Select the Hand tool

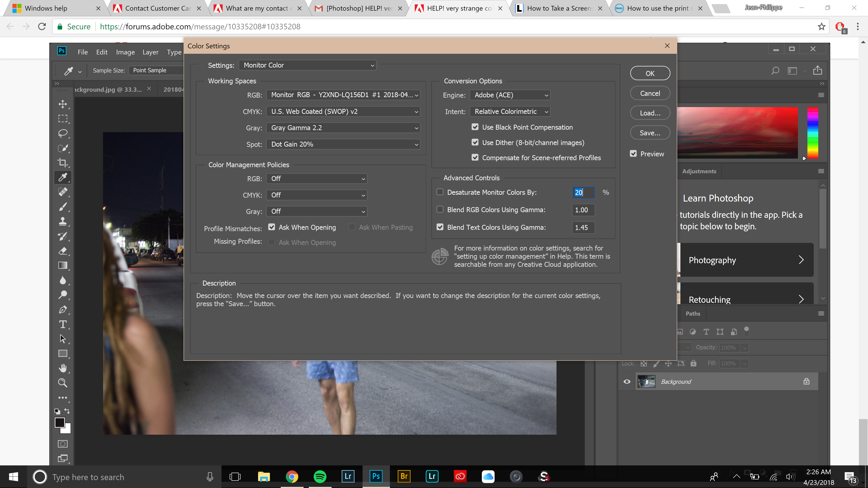(x=63, y=368)
